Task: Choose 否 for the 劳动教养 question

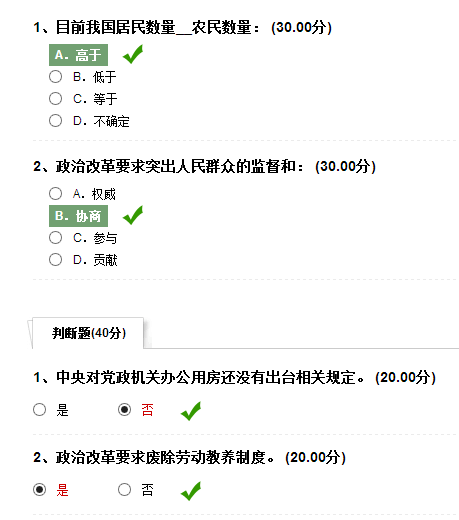Action: click(x=124, y=489)
